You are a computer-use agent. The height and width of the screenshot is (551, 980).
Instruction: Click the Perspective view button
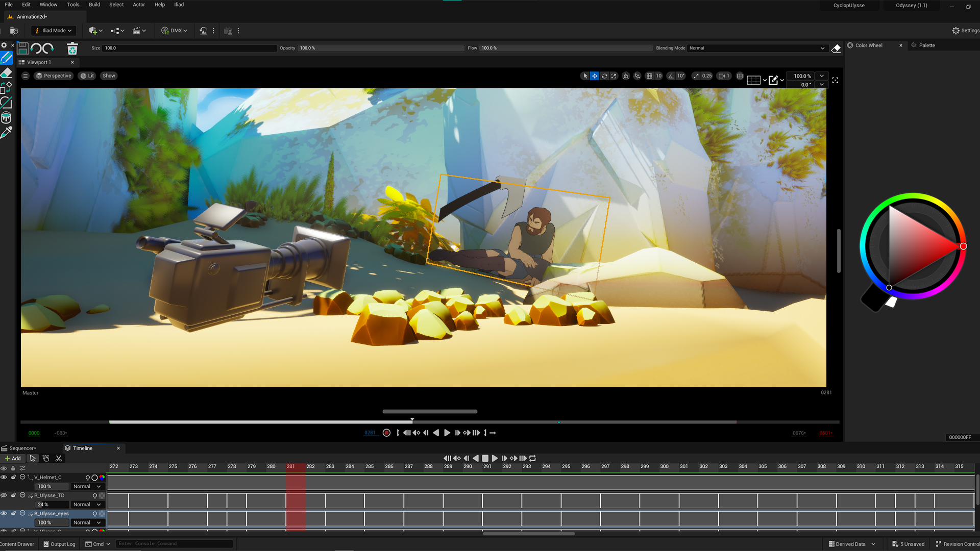(x=54, y=76)
